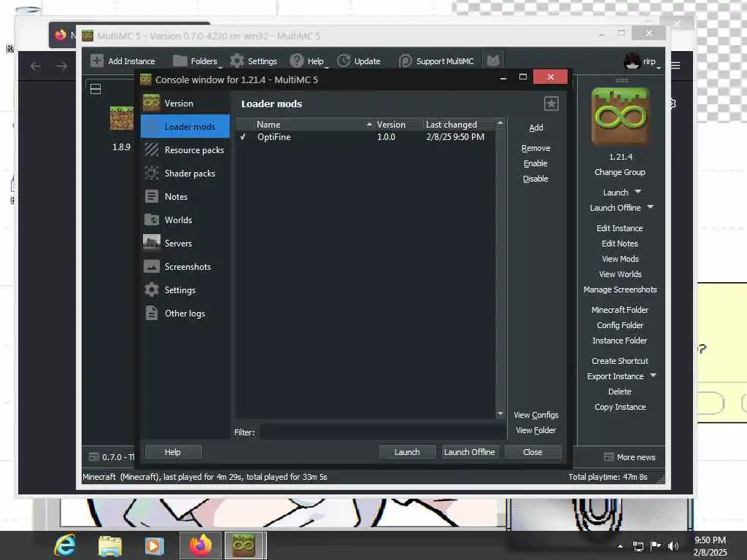The height and width of the screenshot is (560, 747).
Task: Open the Folders dropdown in MultiMC toolbar
Action: click(196, 61)
